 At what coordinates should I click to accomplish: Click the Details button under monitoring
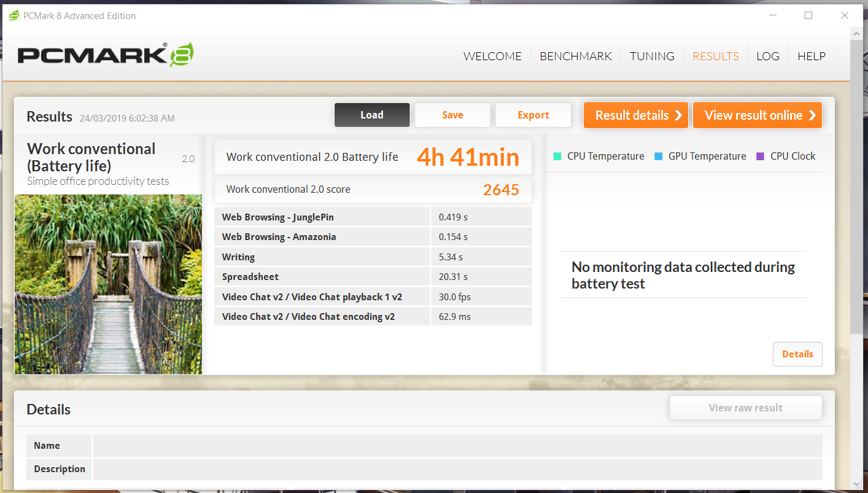(797, 354)
